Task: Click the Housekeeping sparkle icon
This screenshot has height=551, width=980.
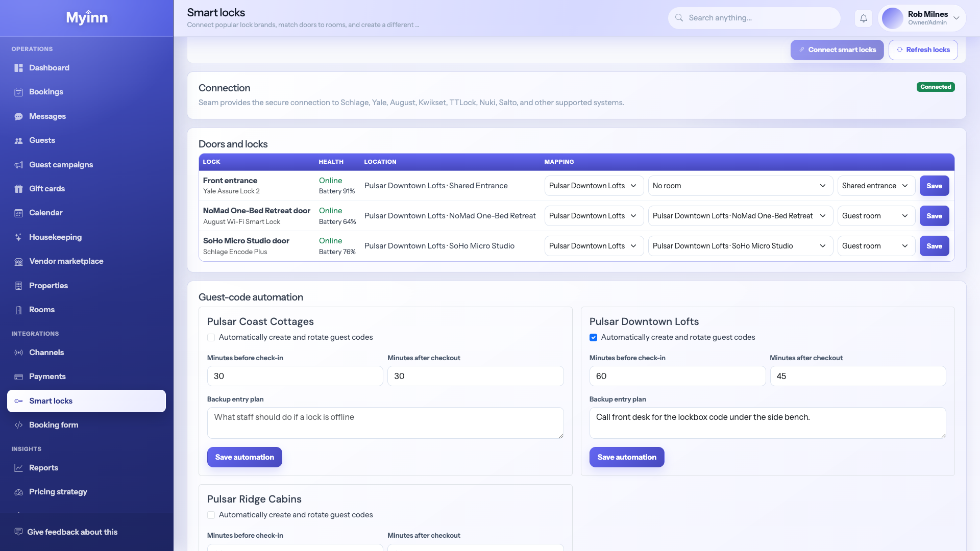Action: pos(19,237)
